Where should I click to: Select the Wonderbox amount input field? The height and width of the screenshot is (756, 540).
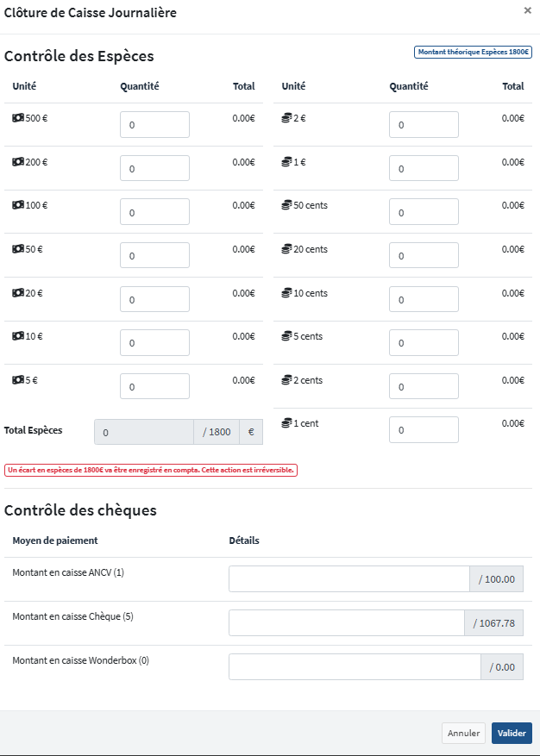point(354,667)
